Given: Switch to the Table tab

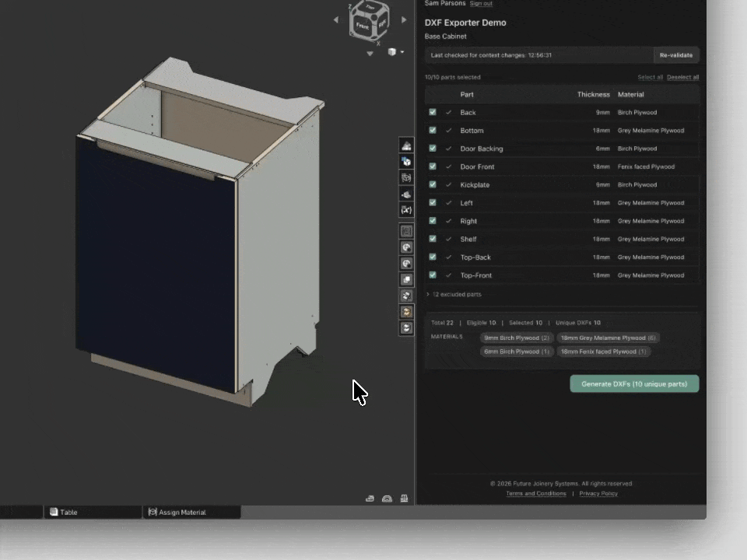Looking at the screenshot, I should pyautogui.click(x=93, y=512).
